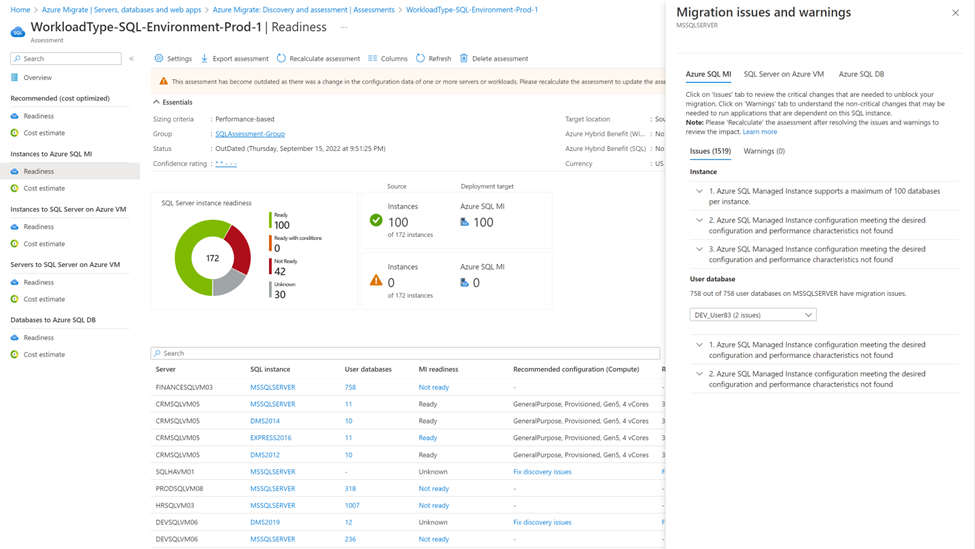
Task: Expand instance issue 2 chevron
Action: pyautogui.click(x=700, y=220)
